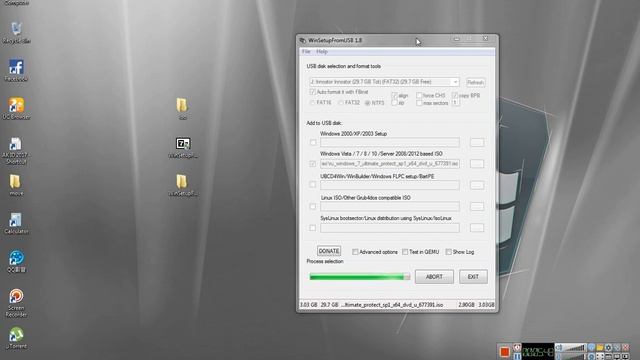The width and height of the screenshot is (640, 360).
Task: Select the folder icon below the 7z archive
Action: 182,185
